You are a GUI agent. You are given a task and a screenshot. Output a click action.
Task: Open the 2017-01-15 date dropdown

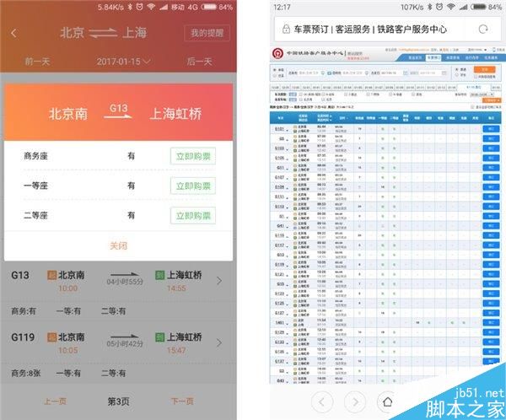pyautogui.click(x=123, y=62)
